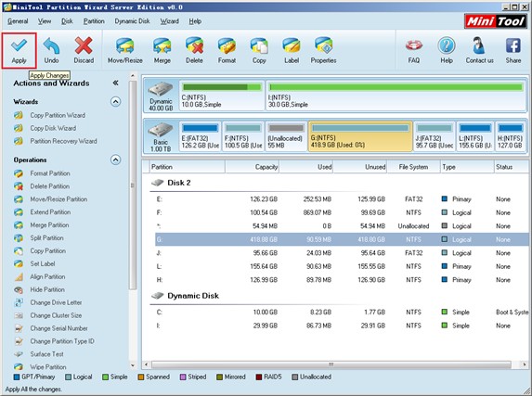Open the View menu
This screenshot has width=532, height=396.
(45, 21)
